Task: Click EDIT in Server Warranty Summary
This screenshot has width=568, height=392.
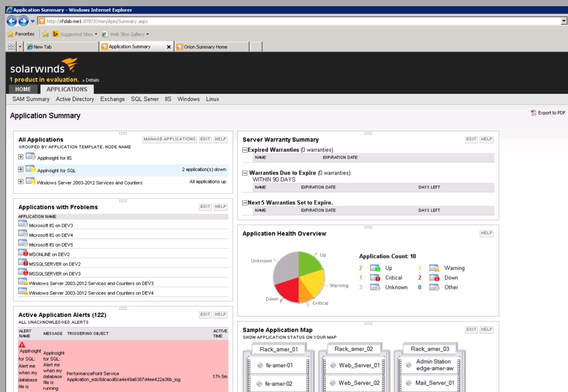Action: tap(471, 139)
